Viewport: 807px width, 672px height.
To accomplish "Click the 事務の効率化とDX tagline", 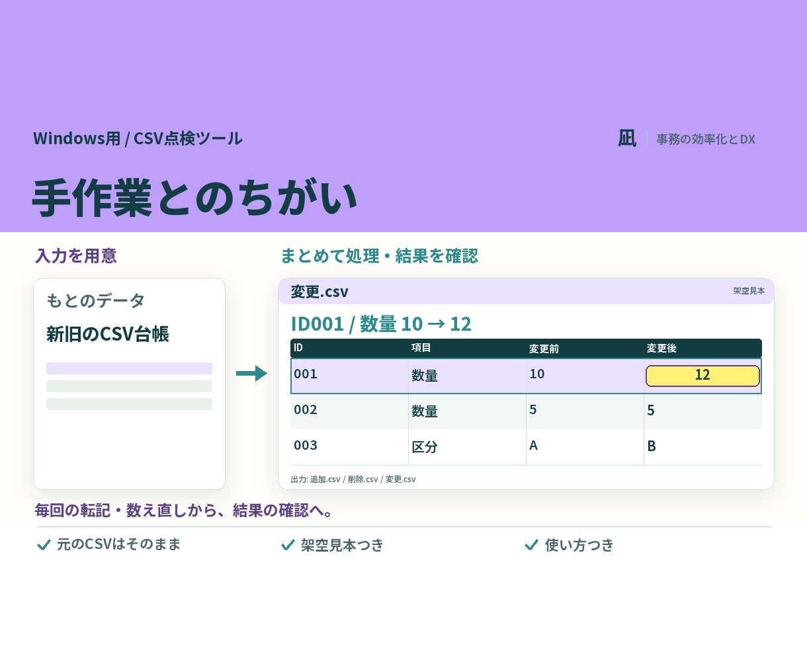I will [x=706, y=139].
